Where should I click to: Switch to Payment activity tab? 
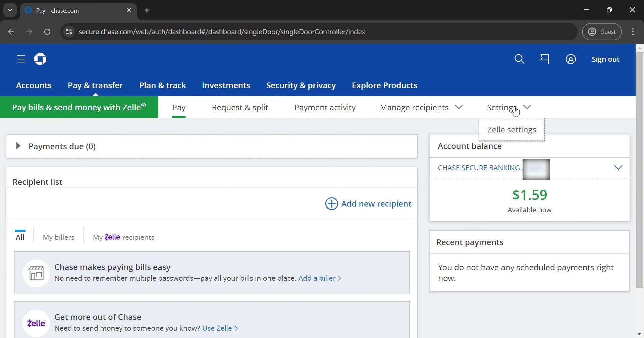pos(325,107)
